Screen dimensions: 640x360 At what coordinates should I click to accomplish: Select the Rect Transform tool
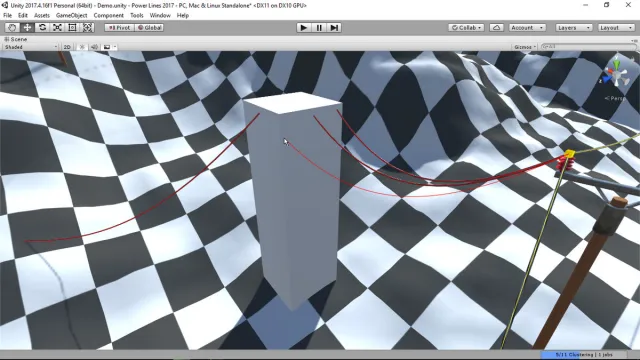pyautogui.click(x=72, y=27)
